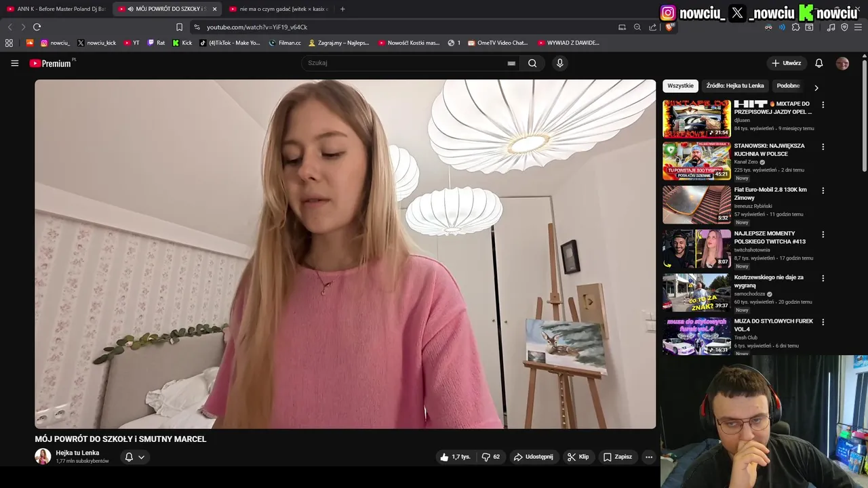Screen dimensions: 868x488
Task: Open the on-screen keyboard in search box
Action: pyautogui.click(x=511, y=63)
